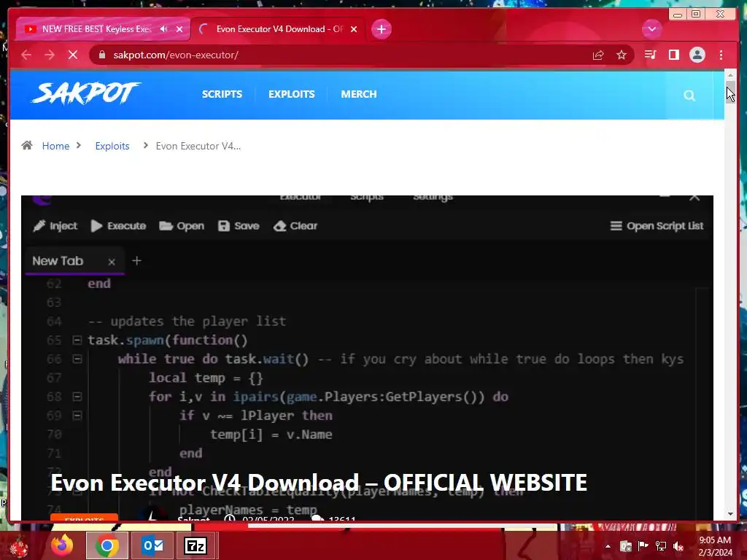Go to Exploits breadcrumb link
Viewport: 747px width, 560px height.
click(112, 146)
